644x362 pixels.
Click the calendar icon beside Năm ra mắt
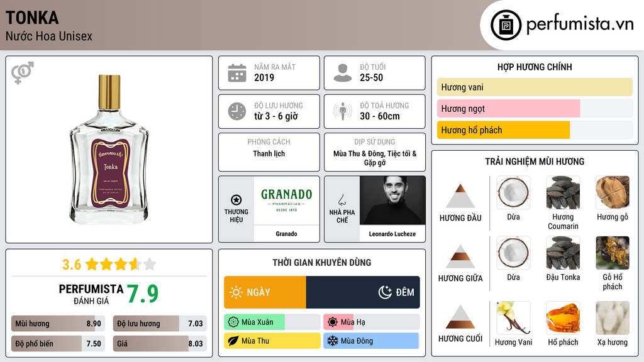237,73
